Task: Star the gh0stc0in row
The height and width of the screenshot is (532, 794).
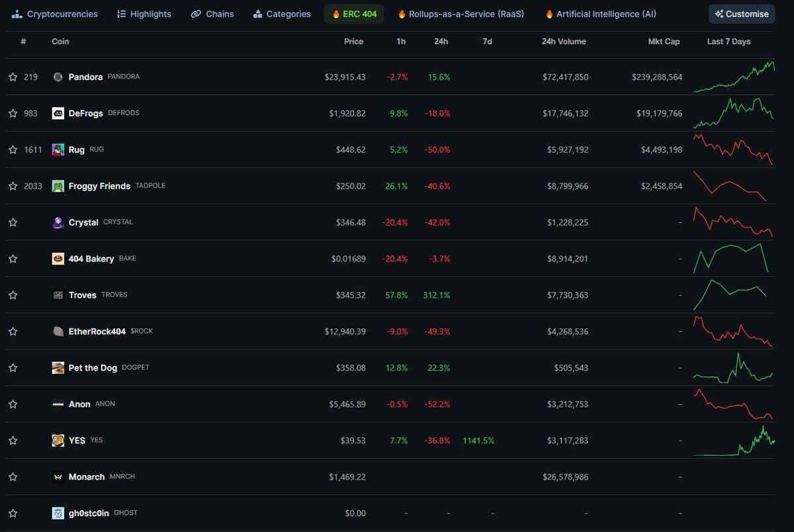Action: pos(13,513)
